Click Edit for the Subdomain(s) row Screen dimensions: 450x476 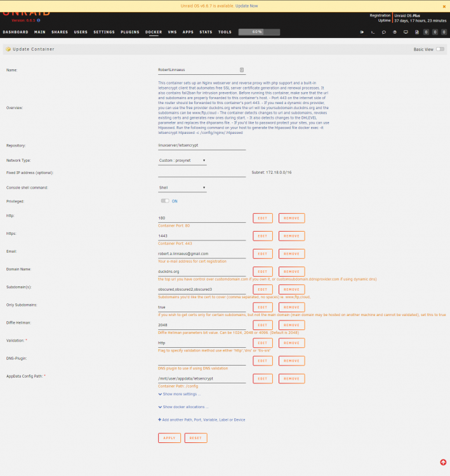click(x=263, y=289)
